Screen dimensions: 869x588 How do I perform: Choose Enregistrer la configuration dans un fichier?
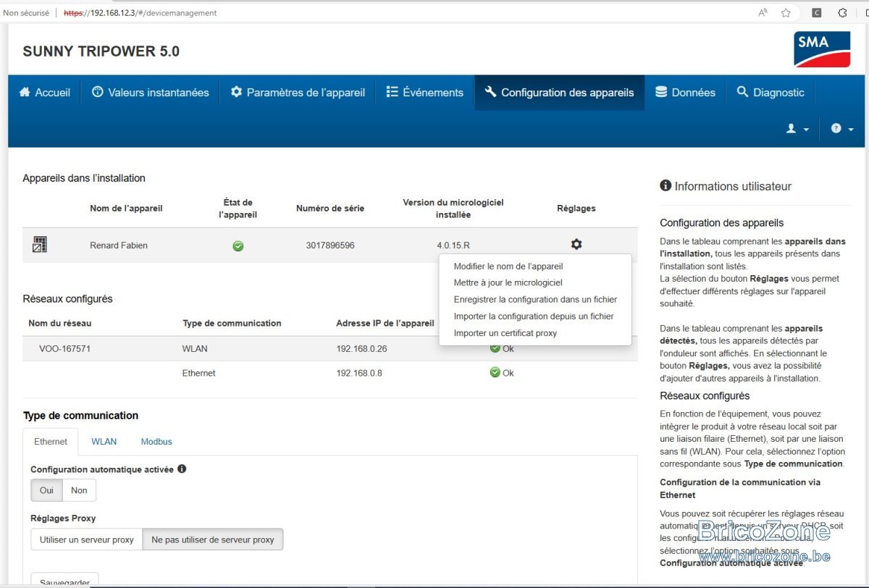tap(535, 300)
